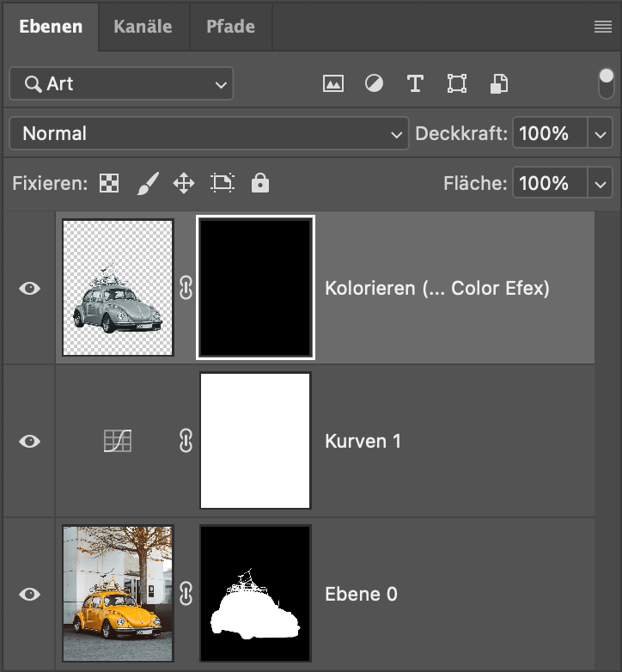Lock all with padlock icon

coord(260,183)
